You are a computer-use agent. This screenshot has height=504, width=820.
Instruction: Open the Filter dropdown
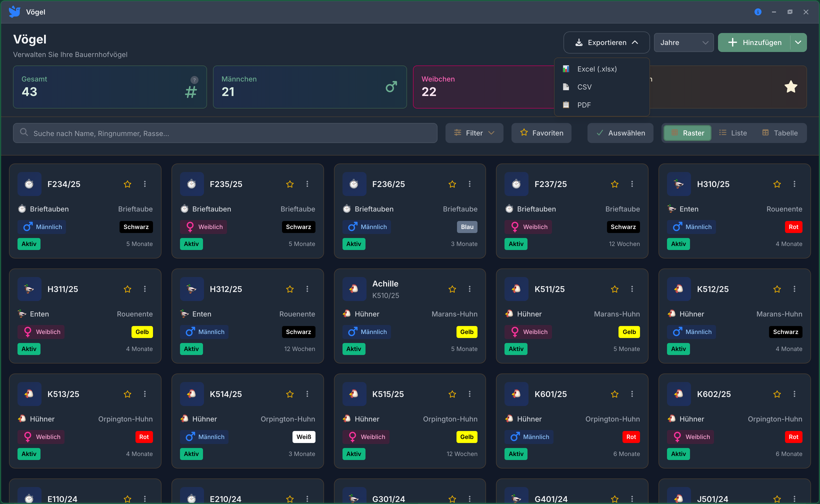click(x=474, y=133)
